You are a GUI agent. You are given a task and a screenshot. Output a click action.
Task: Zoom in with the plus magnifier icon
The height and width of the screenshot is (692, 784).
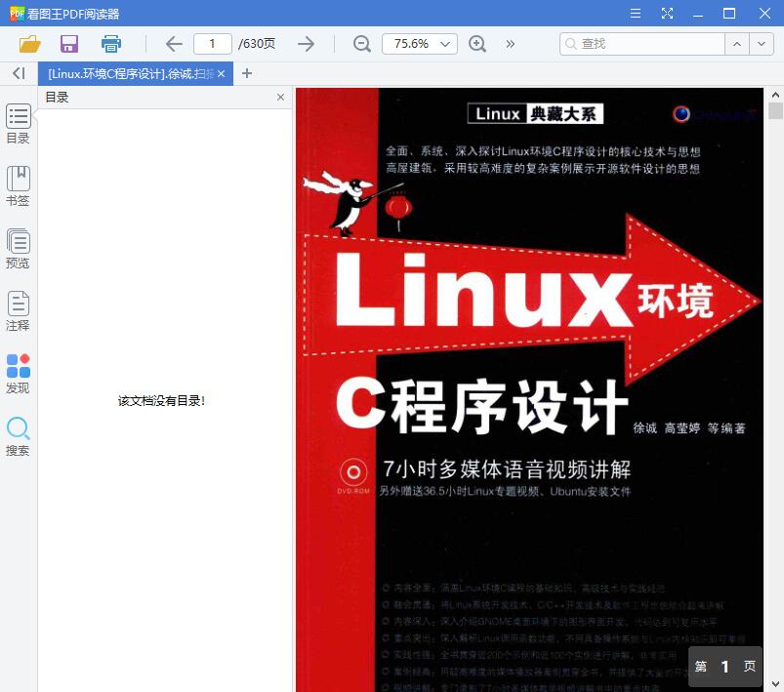(x=477, y=44)
